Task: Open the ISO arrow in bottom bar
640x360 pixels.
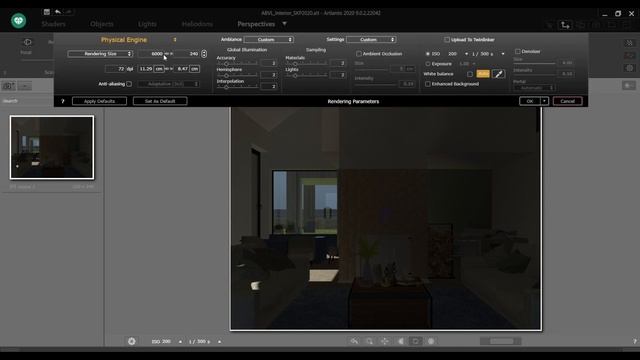Action: click(x=180, y=342)
